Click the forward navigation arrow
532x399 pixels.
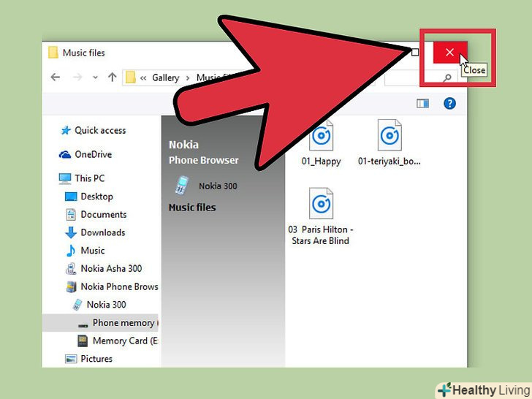(x=77, y=77)
